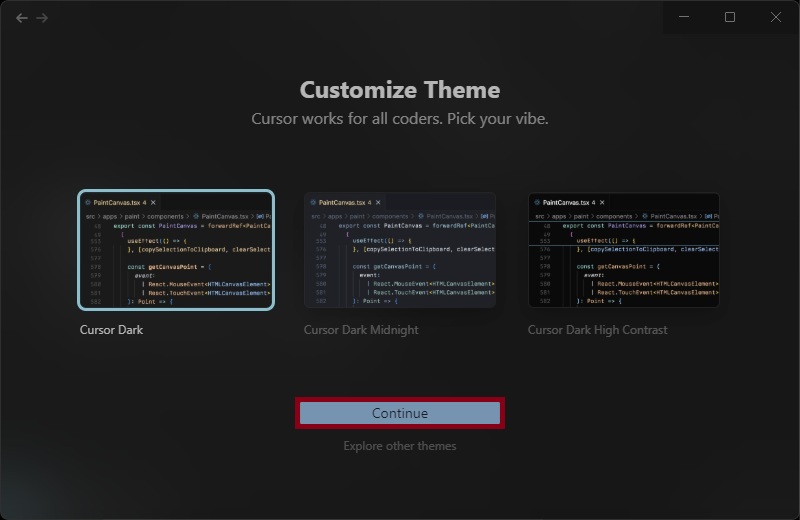Viewport: 800px width, 520px height.
Task: Select the Cursor Dark theme preview
Action: point(176,250)
